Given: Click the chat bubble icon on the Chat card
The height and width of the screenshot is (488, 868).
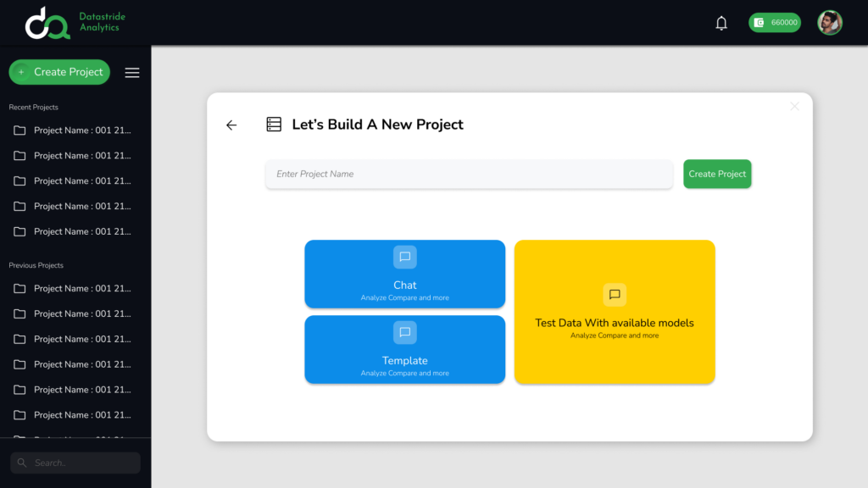Looking at the screenshot, I should click(404, 257).
